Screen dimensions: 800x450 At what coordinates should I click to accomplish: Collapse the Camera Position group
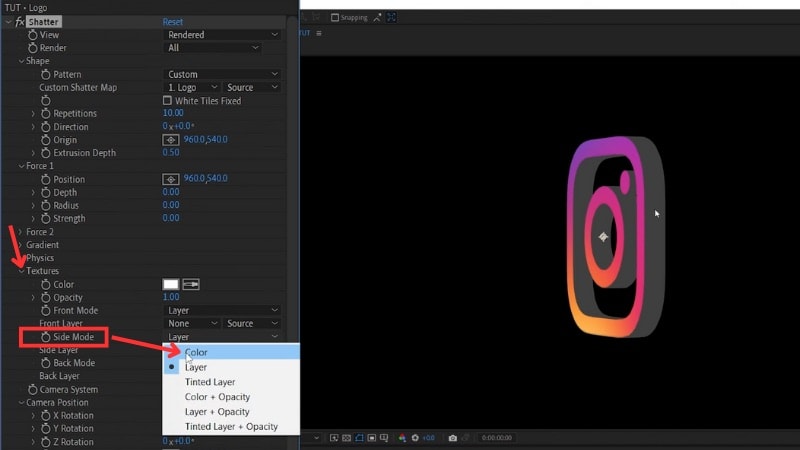click(x=21, y=403)
